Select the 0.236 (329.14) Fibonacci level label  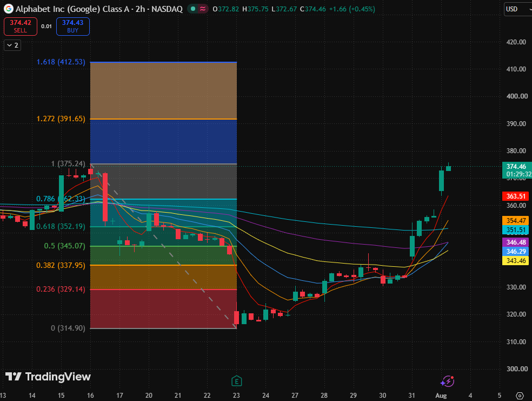click(61, 290)
